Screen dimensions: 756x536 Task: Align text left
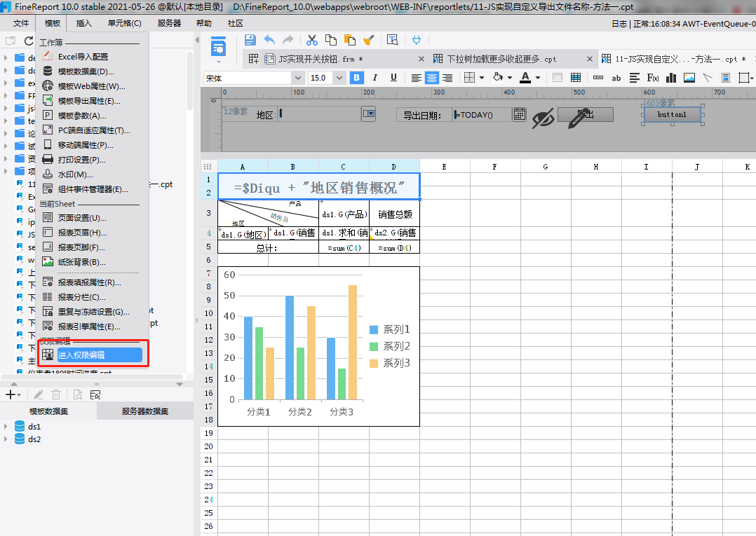click(416, 78)
